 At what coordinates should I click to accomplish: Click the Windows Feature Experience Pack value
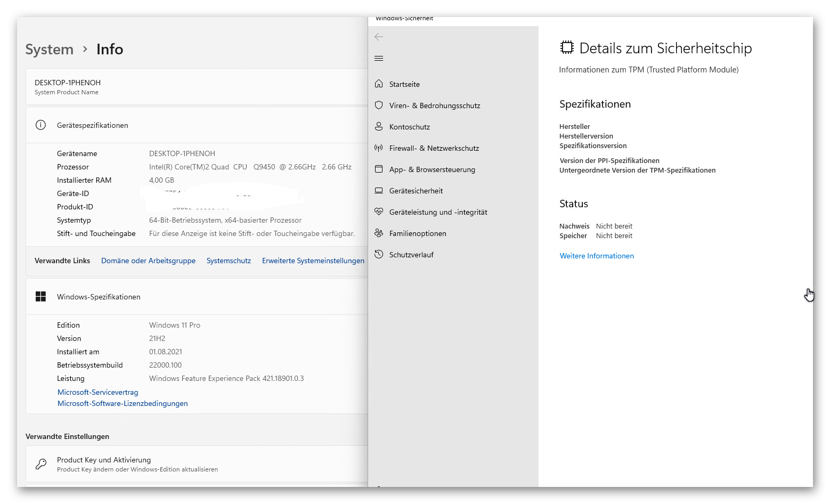point(226,378)
